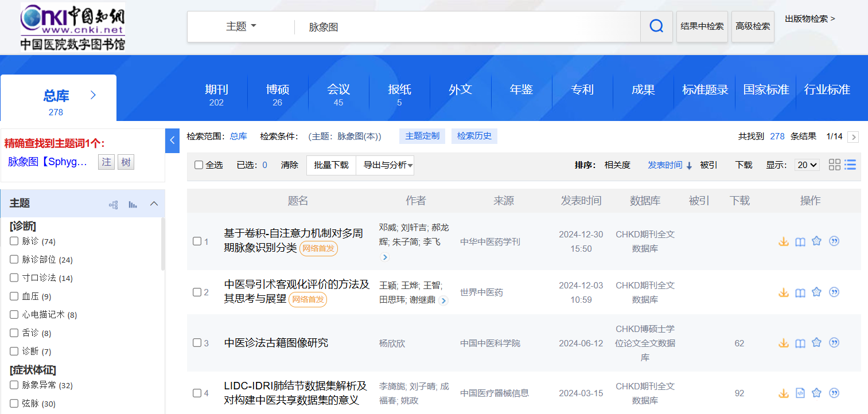
Task: Tick the checkbox for result 2
Action: (x=197, y=292)
